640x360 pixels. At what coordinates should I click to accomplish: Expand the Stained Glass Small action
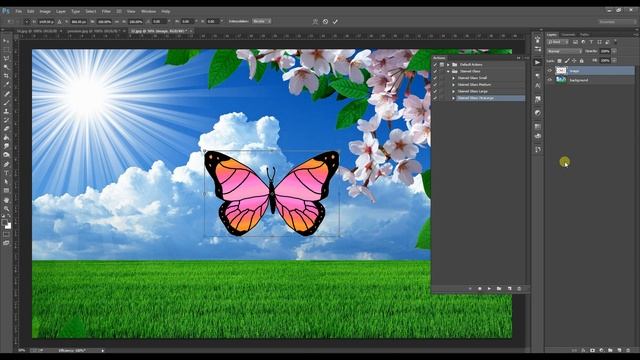tap(453, 78)
